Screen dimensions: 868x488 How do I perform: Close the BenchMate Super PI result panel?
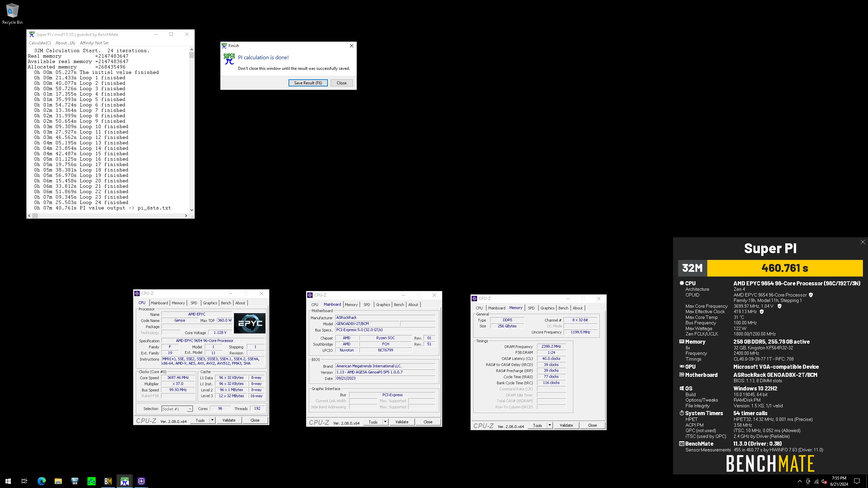coord(863,242)
